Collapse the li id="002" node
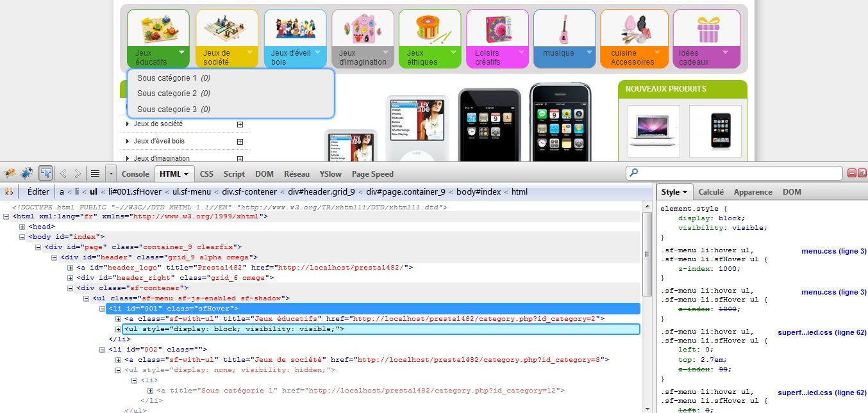The height and width of the screenshot is (413, 868). point(103,350)
